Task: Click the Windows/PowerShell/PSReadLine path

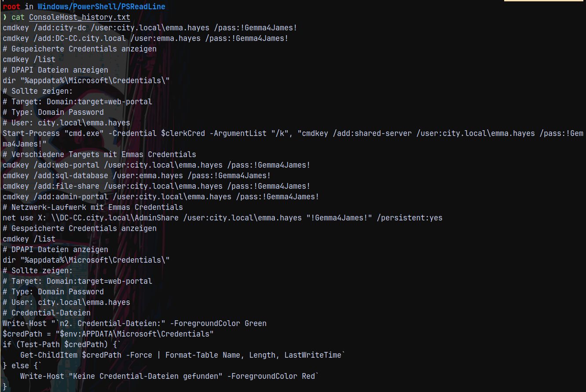Action: click(101, 7)
